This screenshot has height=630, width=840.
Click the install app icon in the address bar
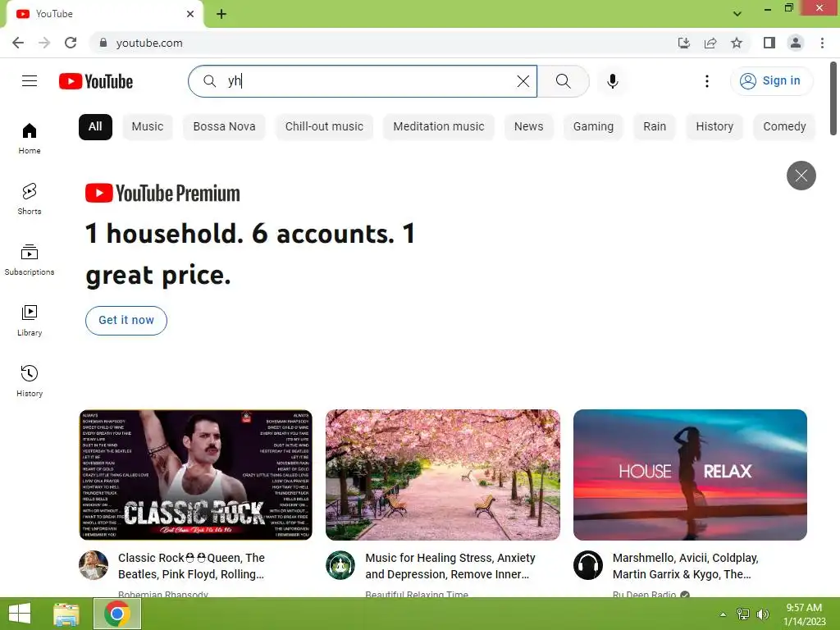point(683,43)
